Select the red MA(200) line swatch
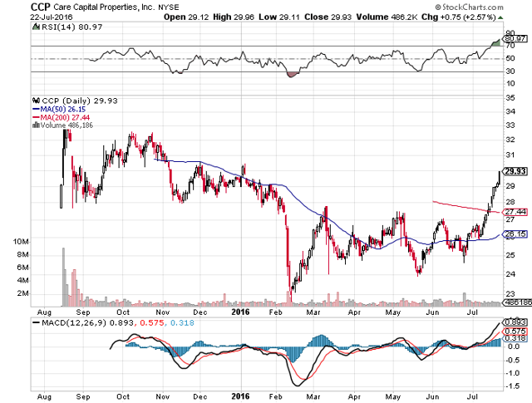This screenshot has width=532, height=403. click(x=36, y=117)
